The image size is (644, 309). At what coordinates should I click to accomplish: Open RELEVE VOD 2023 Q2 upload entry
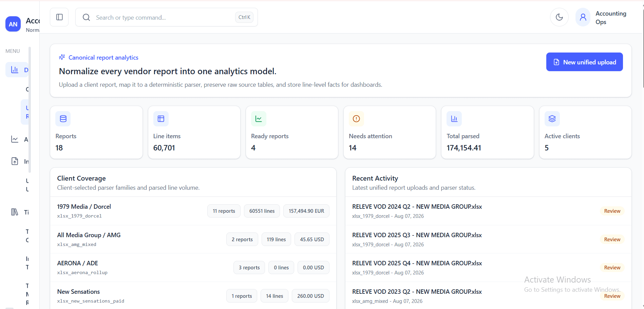pos(488,296)
